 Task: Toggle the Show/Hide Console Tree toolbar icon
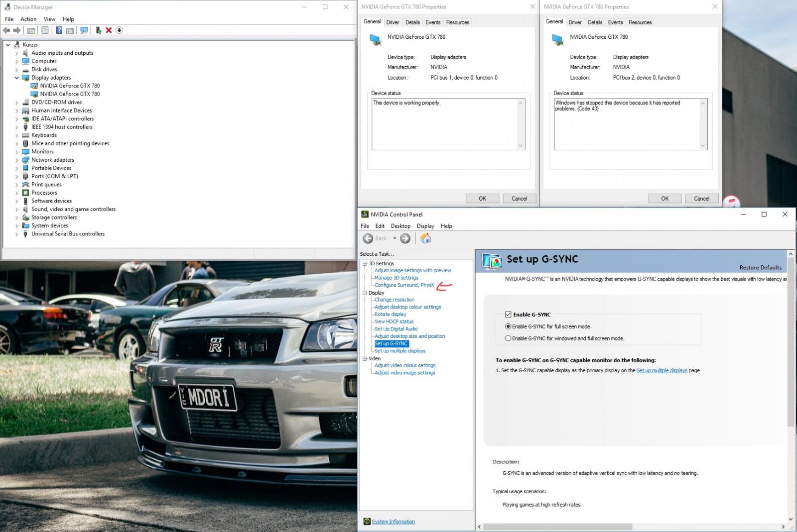click(x=31, y=30)
